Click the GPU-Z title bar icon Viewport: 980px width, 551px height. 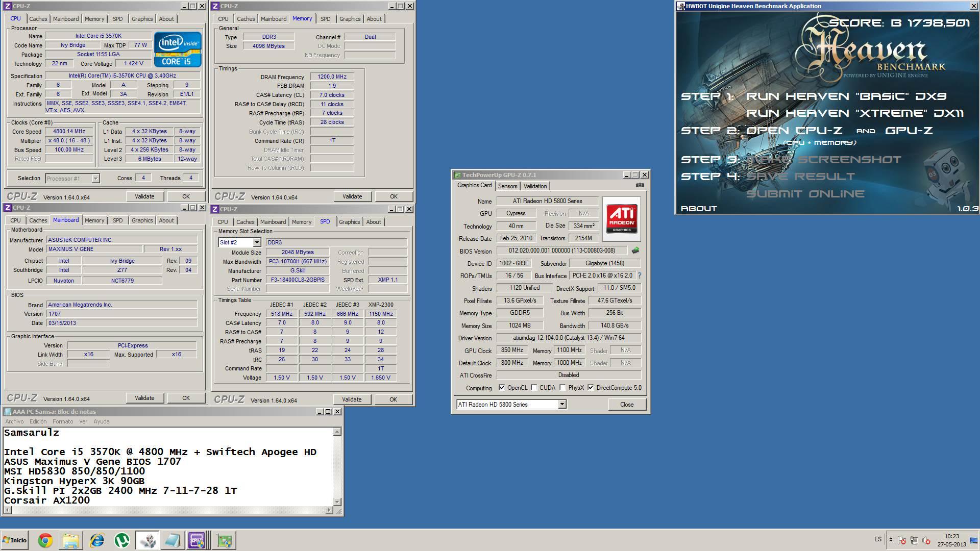point(458,175)
